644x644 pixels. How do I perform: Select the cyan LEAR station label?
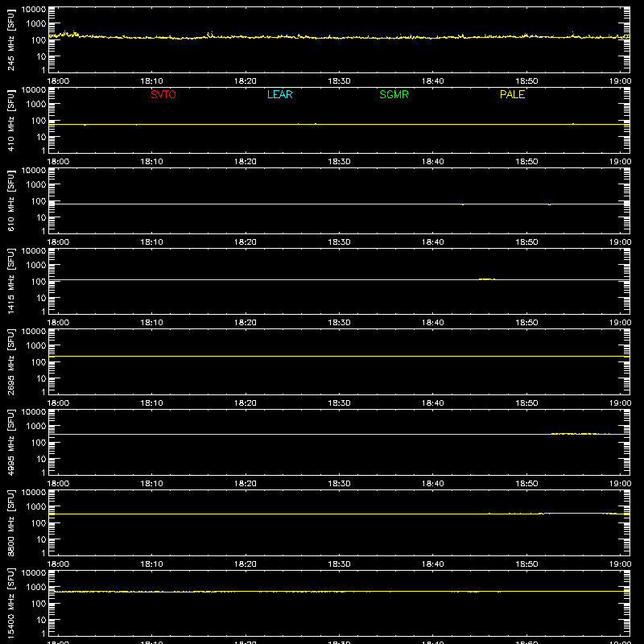279,94
